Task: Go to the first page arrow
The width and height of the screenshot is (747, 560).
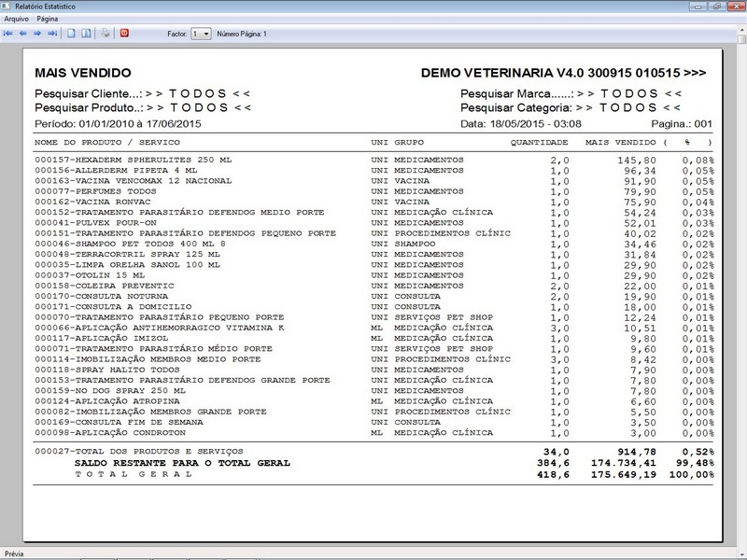Action: 8,34
